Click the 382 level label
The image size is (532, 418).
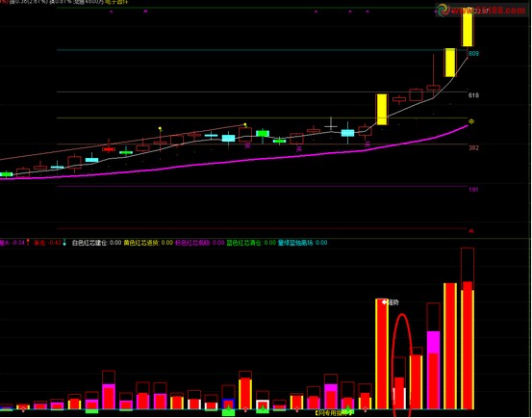click(473, 148)
